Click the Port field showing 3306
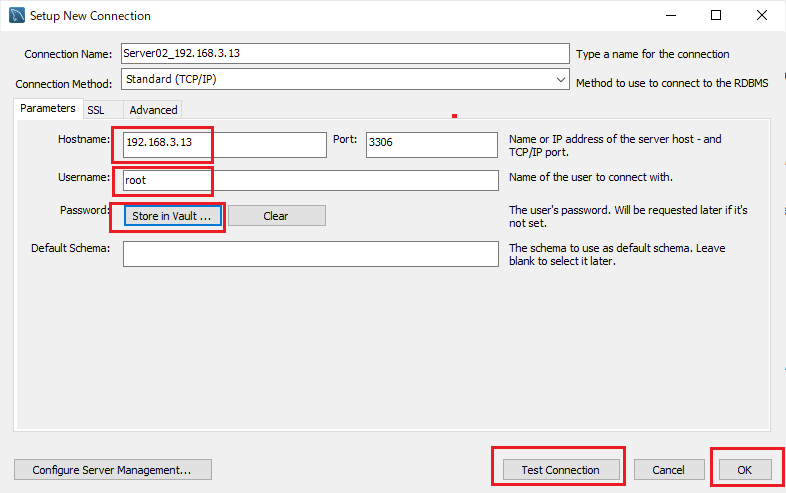786x493 pixels. click(x=432, y=145)
